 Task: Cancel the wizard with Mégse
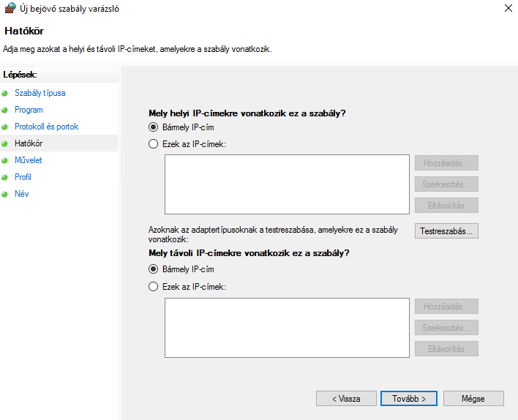473,399
